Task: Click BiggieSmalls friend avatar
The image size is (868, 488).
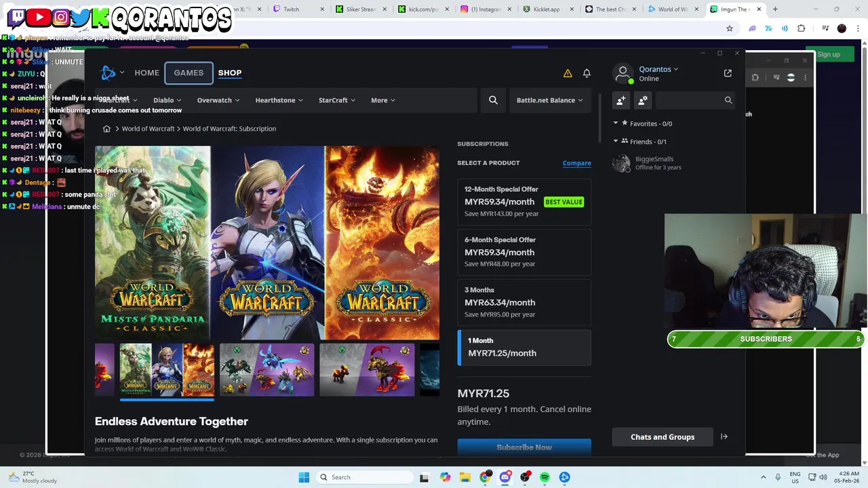Action: pyautogui.click(x=621, y=163)
